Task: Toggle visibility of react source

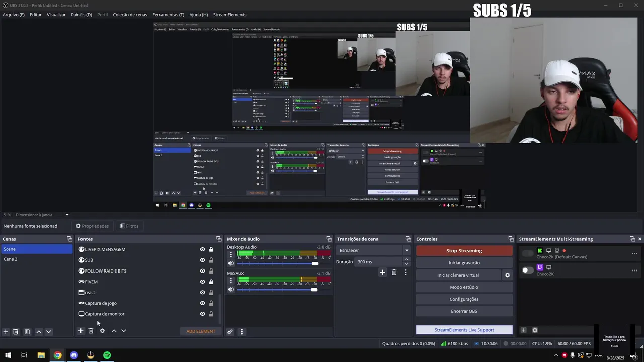Action: 203,292
